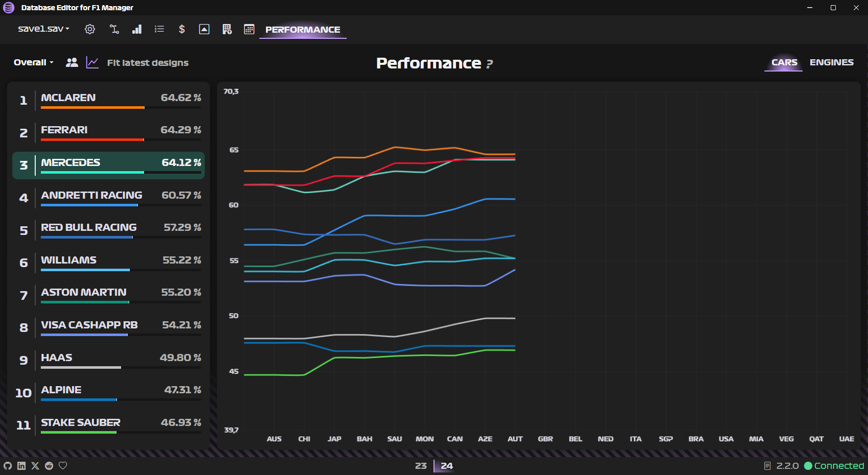Screen dimensions: 868x475
Task: Click the two-people teams icon
Action: point(72,62)
